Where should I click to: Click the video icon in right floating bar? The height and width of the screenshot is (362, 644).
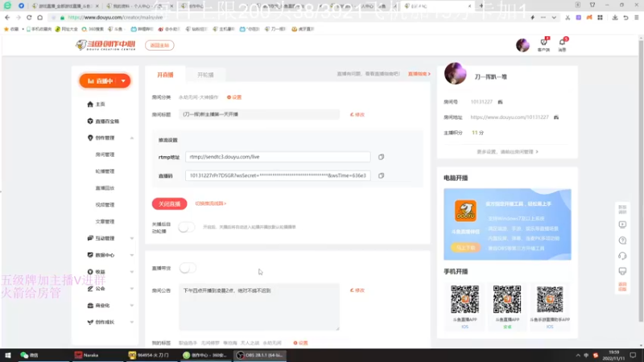[x=622, y=224]
